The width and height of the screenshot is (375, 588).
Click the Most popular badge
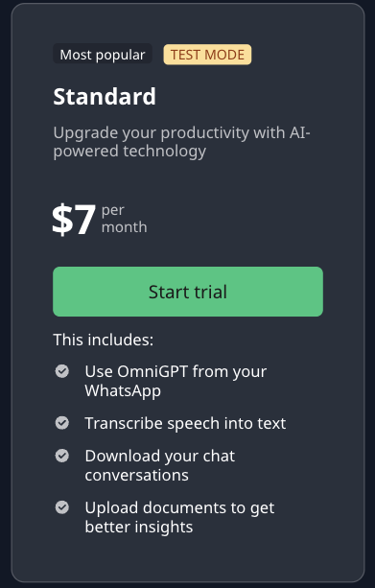pyautogui.click(x=103, y=55)
